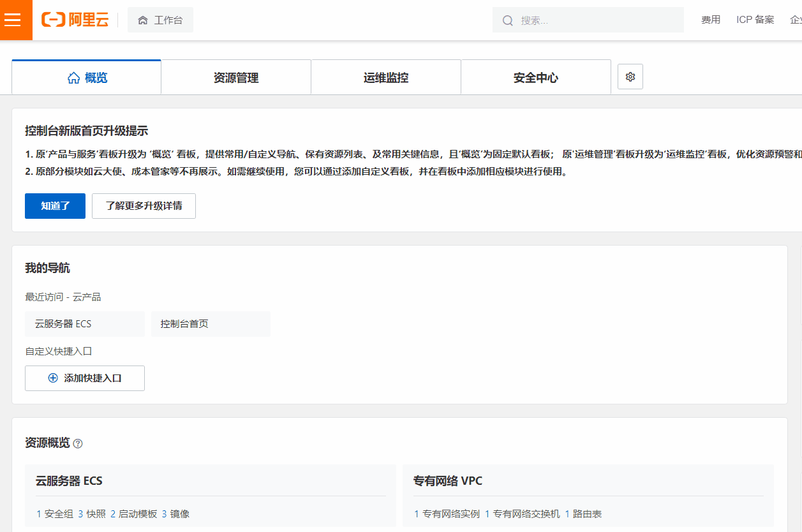Click 1 专有网络交换机 under VPC
This screenshot has width=802, height=532.
coord(522,514)
